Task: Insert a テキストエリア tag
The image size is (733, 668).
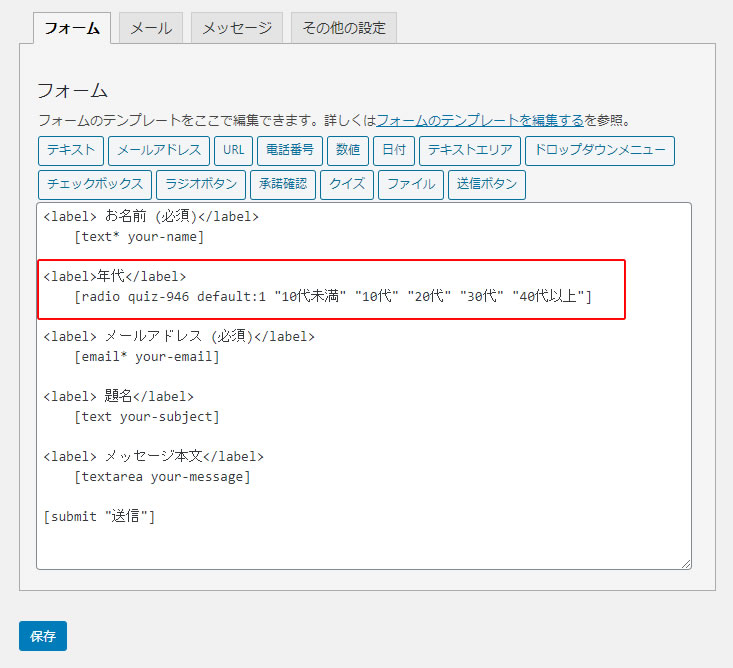Action: pos(470,151)
